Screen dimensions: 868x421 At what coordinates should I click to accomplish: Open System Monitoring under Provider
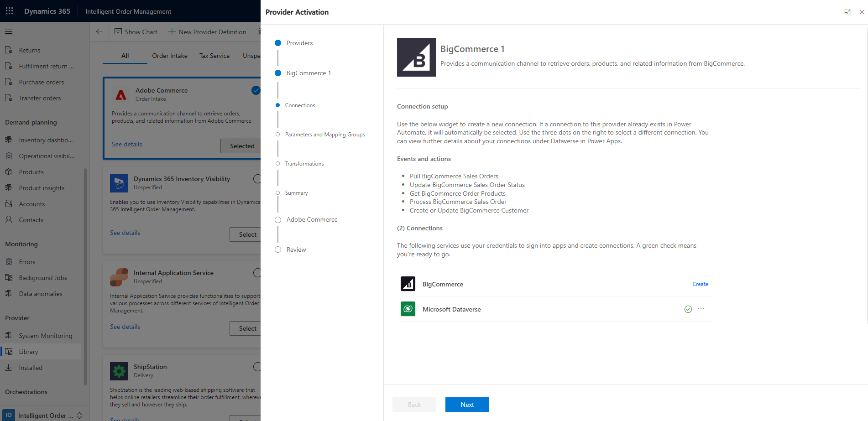[45, 335]
